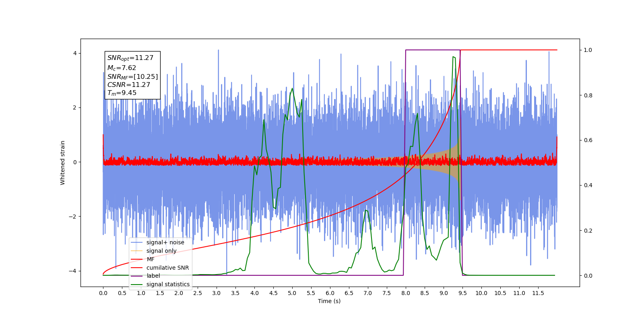Click the right y-axis tick label 0.0

[x=588, y=276]
